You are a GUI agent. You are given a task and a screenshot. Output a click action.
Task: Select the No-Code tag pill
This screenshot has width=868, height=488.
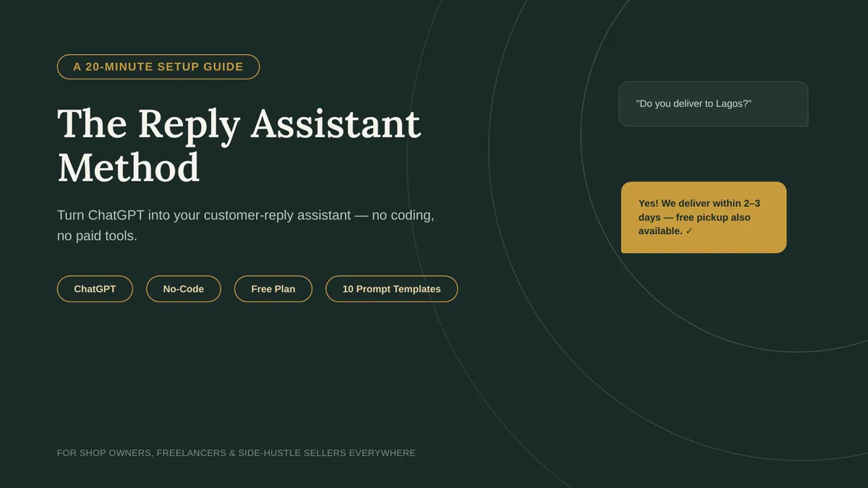tap(183, 288)
